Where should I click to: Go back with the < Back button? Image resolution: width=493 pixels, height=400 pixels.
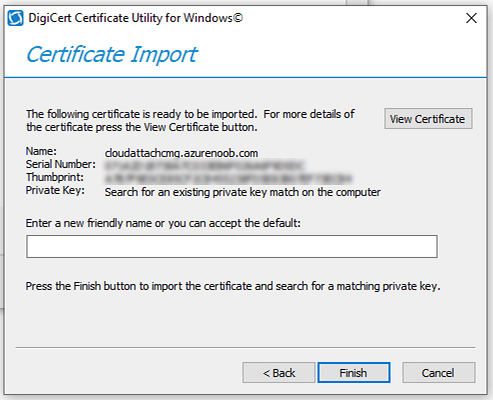(x=279, y=373)
